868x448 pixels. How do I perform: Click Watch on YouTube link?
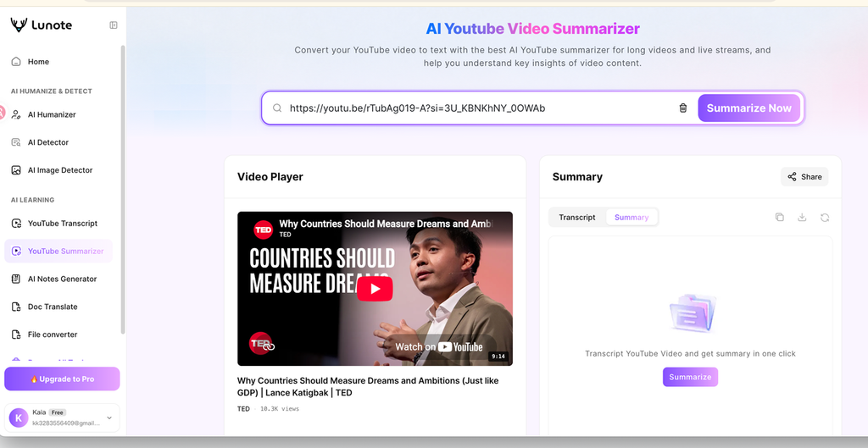coord(439,346)
